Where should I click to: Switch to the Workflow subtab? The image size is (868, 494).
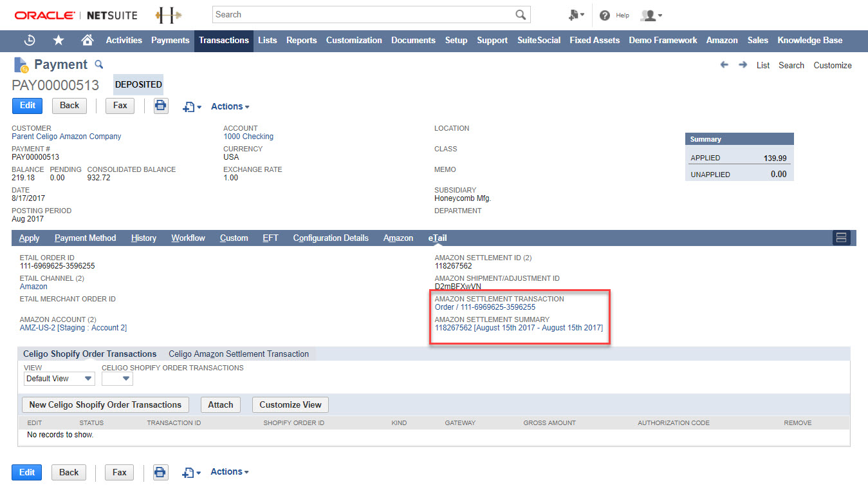tap(189, 238)
